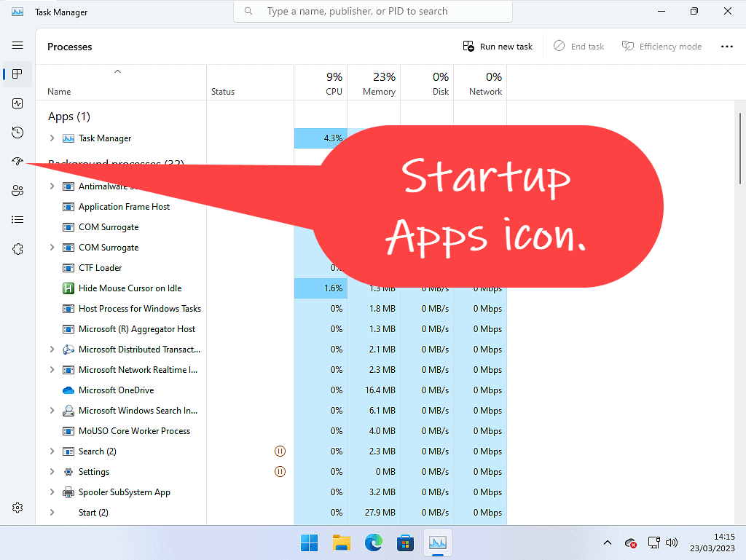Expand the Spooler SubSystem App entry
The height and width of the screenshot is (560, 746).
click(52, 492)
